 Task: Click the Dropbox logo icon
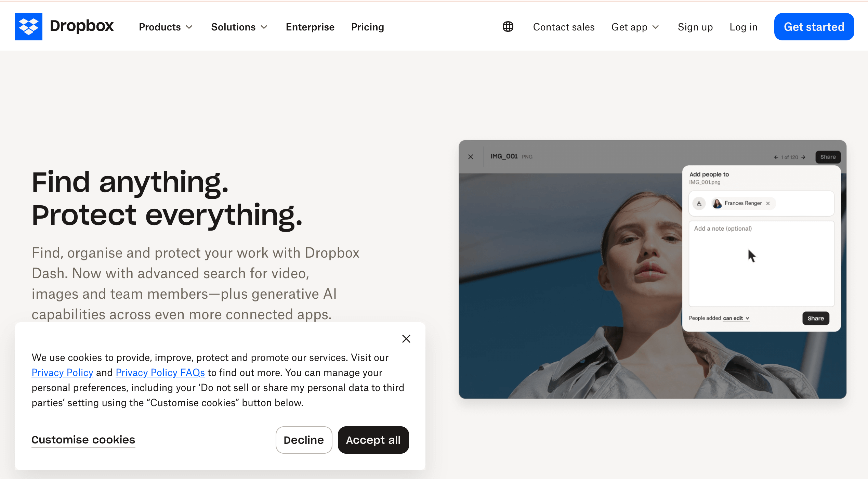(29, 27)
